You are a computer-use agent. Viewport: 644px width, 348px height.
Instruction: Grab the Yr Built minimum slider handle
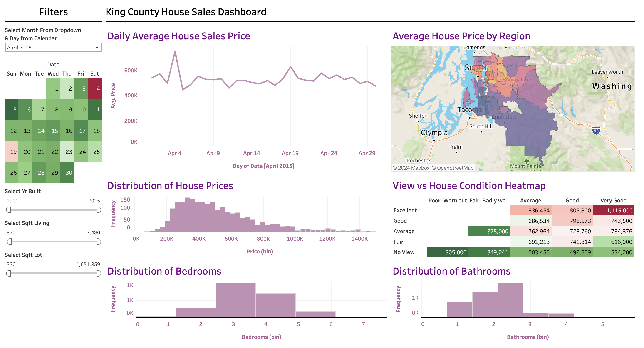point(8,210)
